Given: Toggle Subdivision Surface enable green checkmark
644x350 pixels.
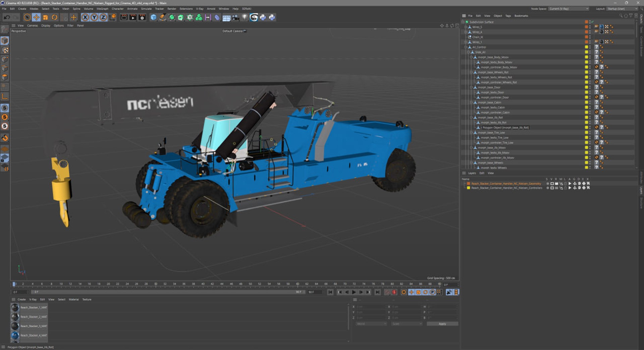Looking at the screenshot, I should [x=593, y=22].
